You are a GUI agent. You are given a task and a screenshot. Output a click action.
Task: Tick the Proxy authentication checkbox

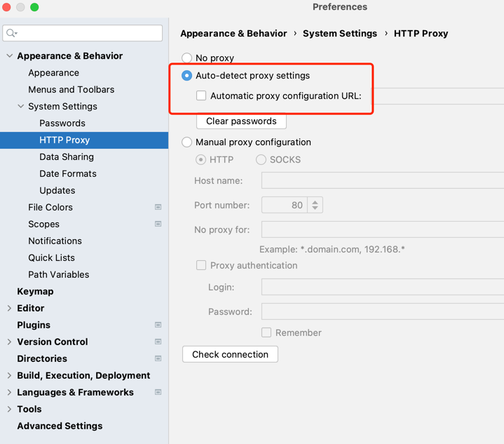tap(201, 265)
